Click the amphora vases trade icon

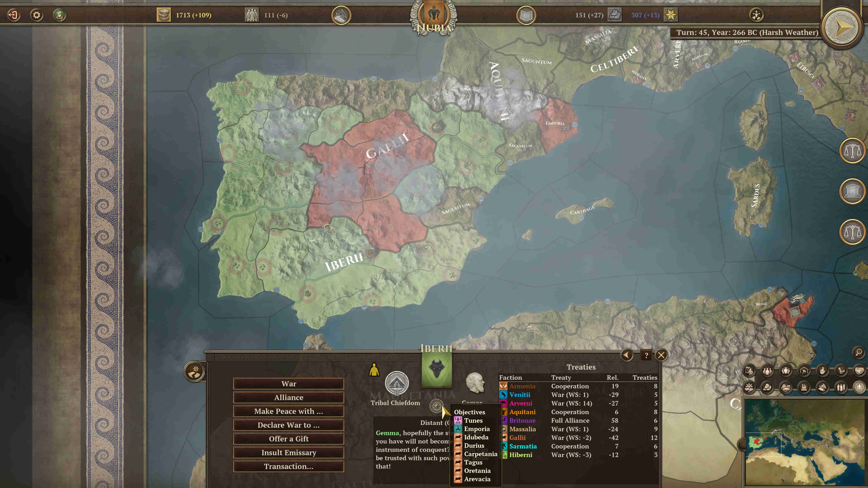pos(786,371)
